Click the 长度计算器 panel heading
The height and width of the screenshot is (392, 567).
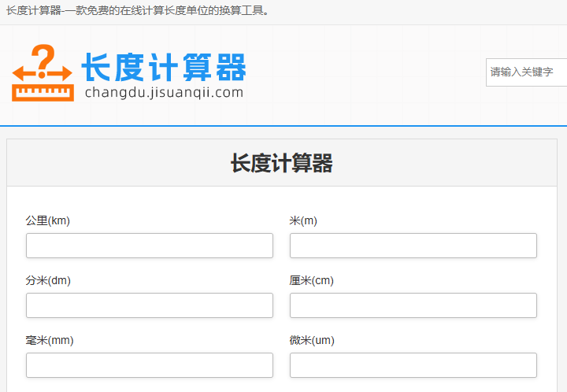pyautogui.click(x=281, y=164)
